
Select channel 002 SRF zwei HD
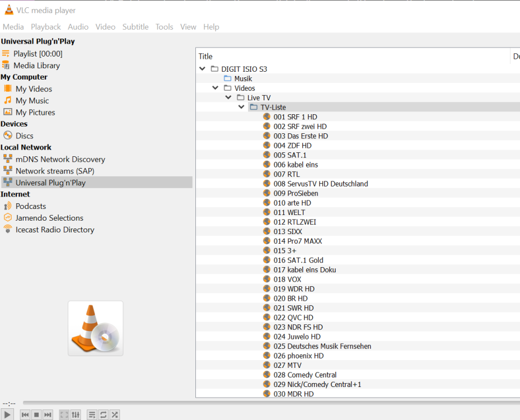[300, 127]
